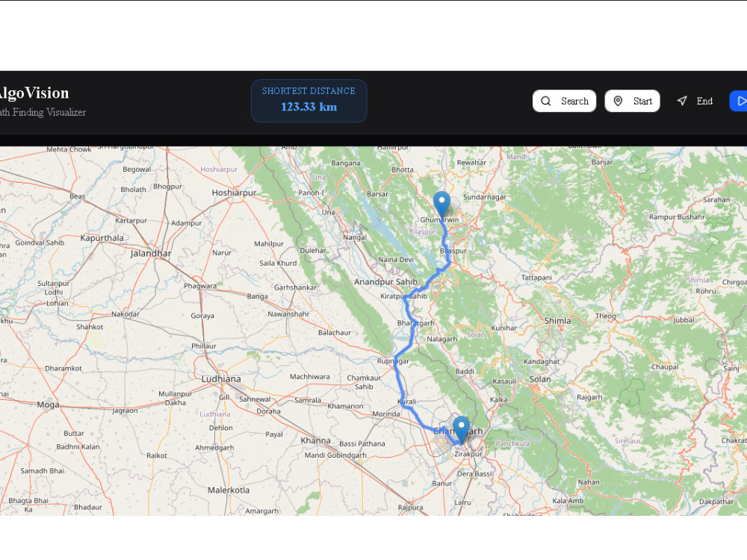Select the Start point button
Viewport: 747px width, 560px height.
(632, 101)
